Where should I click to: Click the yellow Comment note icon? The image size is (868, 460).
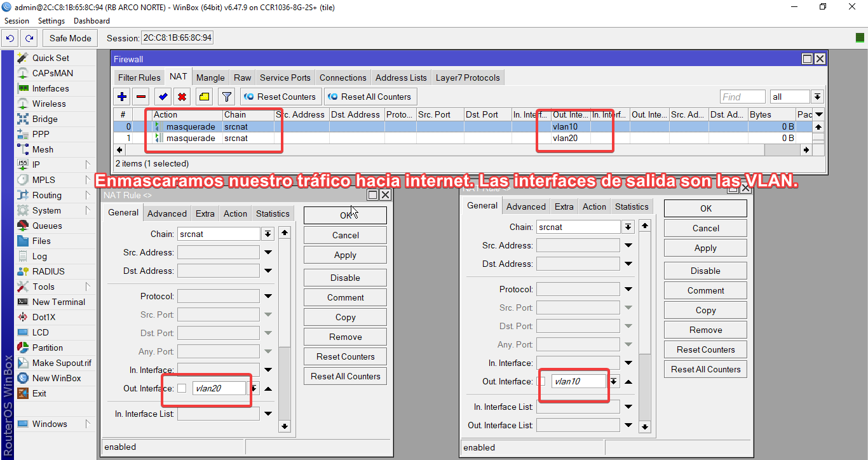pos(203,97)
